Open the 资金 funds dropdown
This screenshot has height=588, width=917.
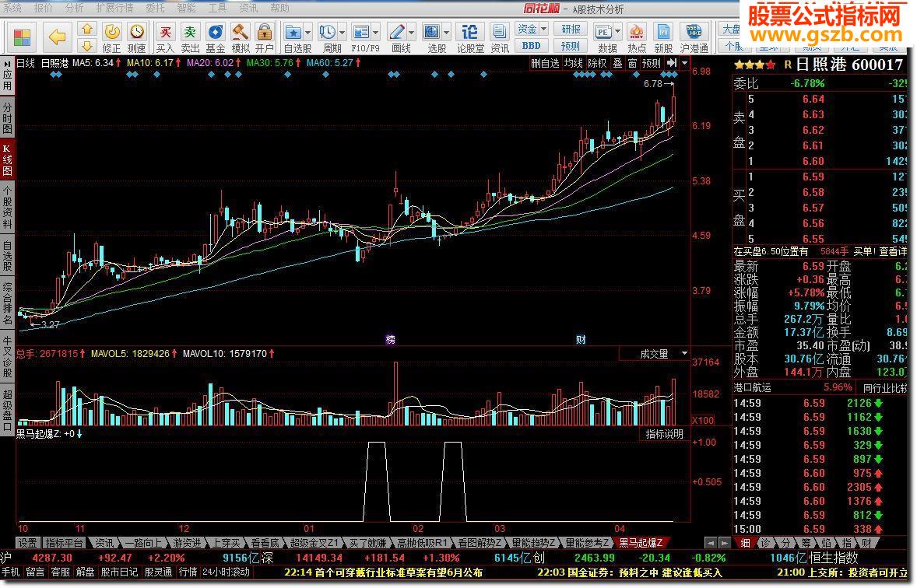point(531,30)
